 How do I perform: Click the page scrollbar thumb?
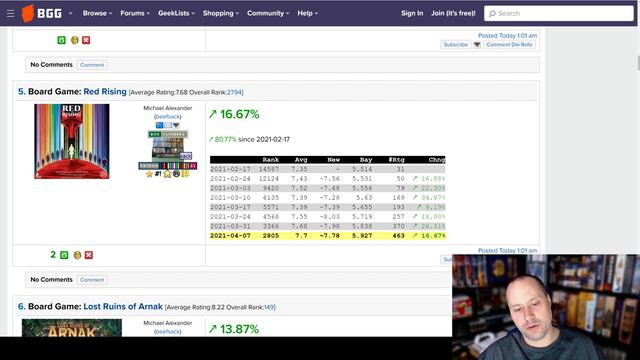(x=638, y=63)
